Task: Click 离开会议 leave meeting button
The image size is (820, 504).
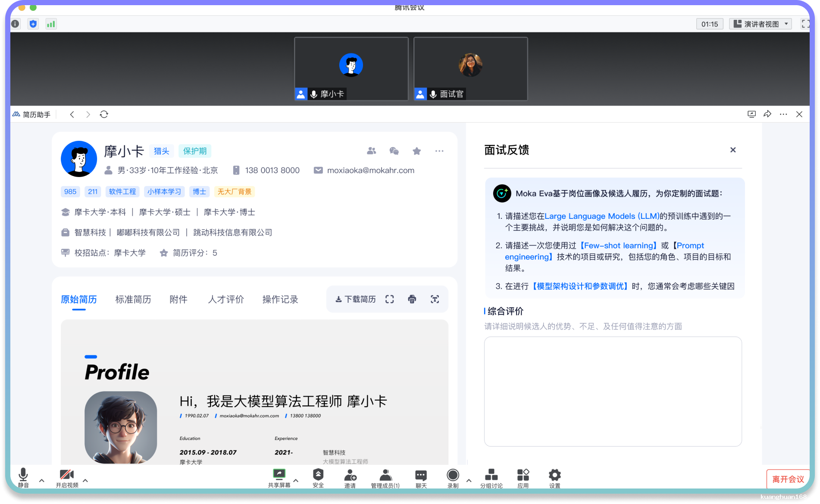Action: point(788,479)
